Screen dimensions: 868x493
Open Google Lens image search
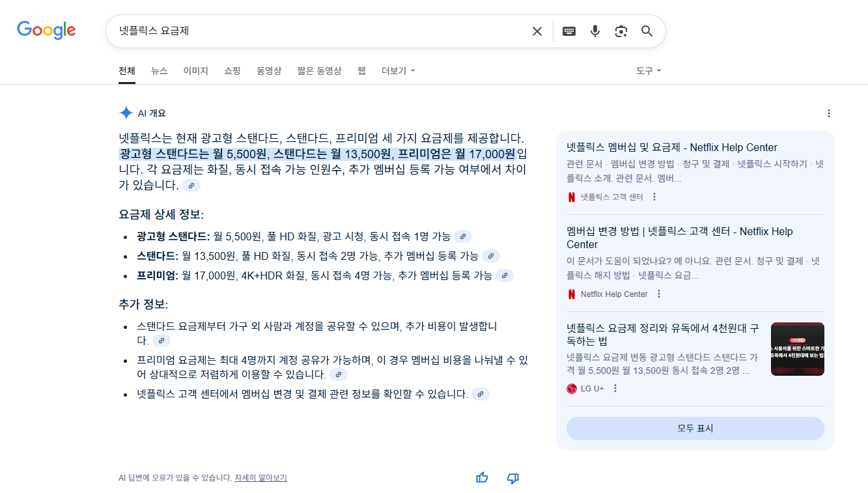tap(621, 31)
